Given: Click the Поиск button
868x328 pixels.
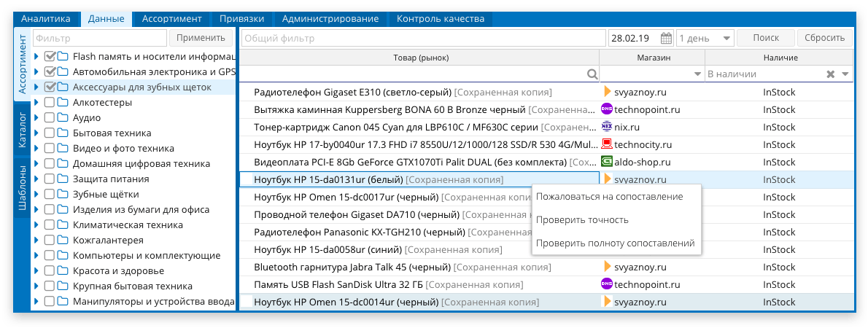Looking at the screenshot, I should [766, 38].
